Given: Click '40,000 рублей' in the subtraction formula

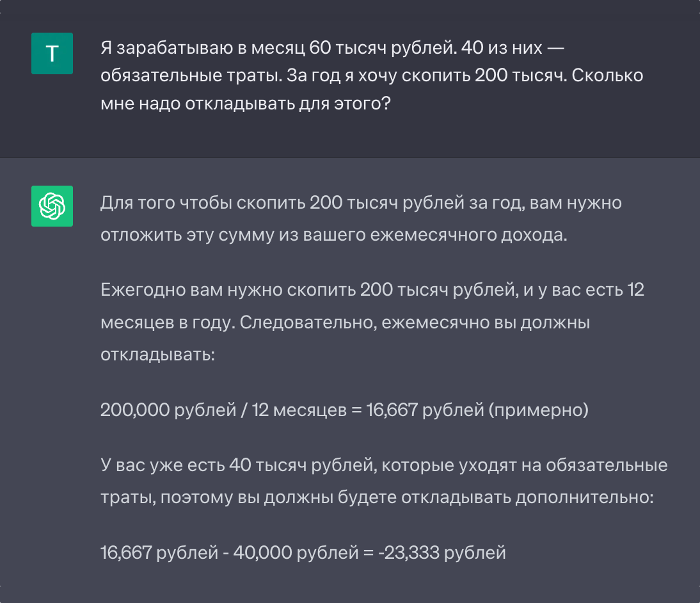Looking at the screenshot, I should click(x=296, y=553).
